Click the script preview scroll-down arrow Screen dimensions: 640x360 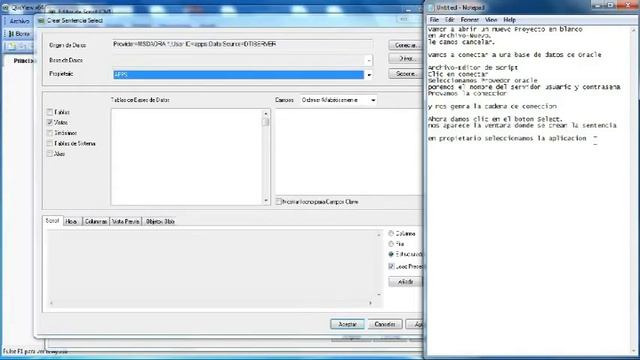379,294
